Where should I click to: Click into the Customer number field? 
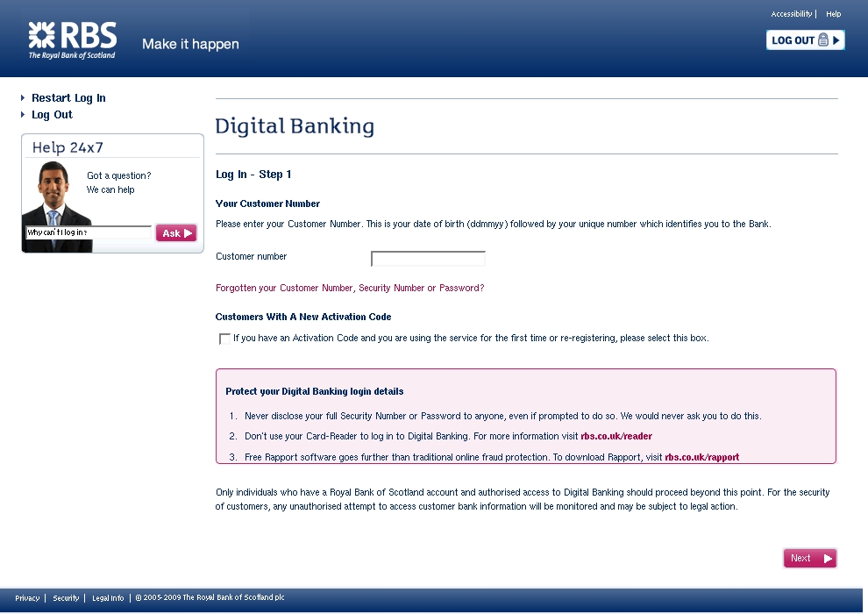pyautogui.click(x=428, y=259)
